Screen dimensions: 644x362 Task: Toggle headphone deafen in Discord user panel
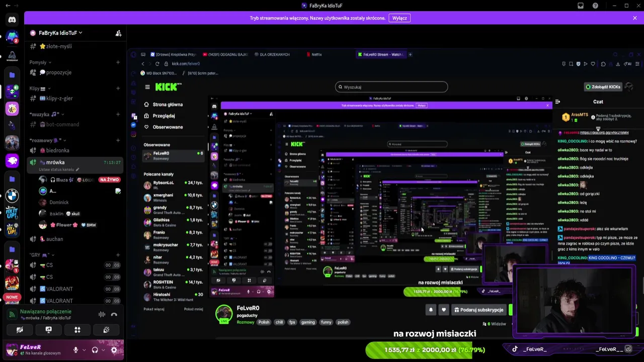95,350
